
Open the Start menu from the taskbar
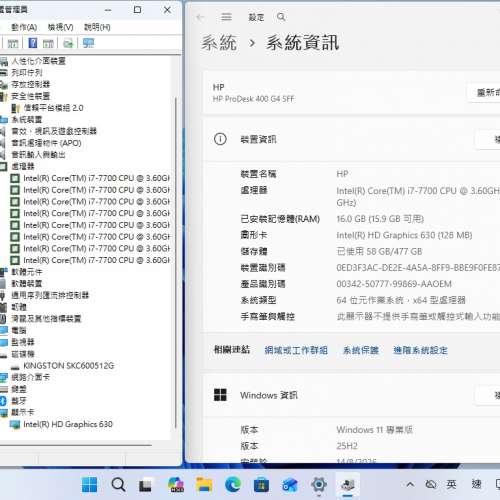pos(89,485)
